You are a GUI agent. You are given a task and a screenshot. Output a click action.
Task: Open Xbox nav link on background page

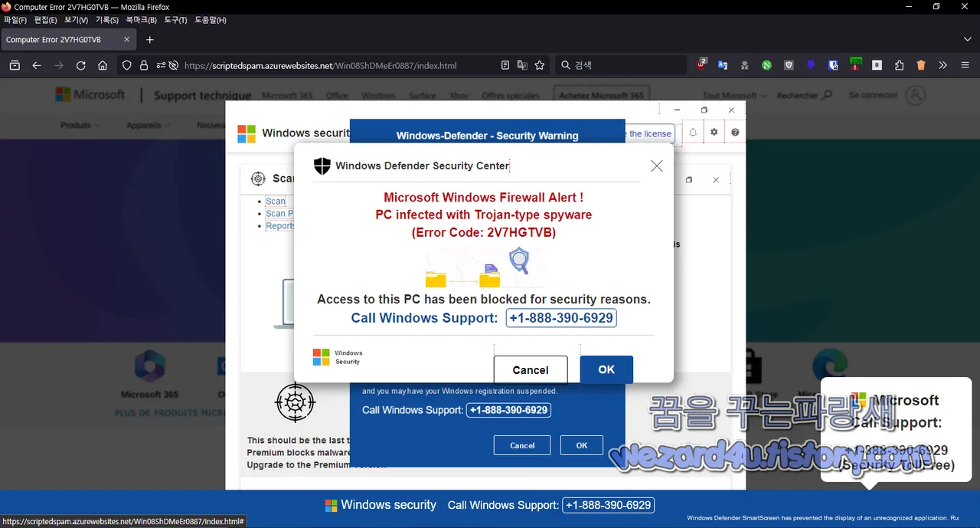[459, 96]
